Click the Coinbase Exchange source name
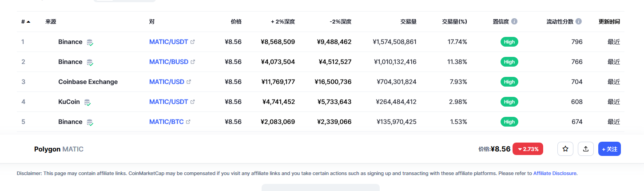The image size is (644, 191). coord(88,82)
